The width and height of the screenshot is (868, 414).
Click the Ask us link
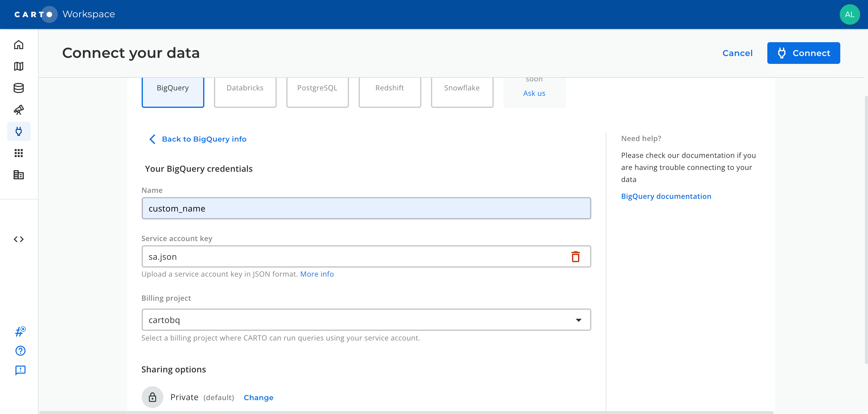(x=534, y=93)
